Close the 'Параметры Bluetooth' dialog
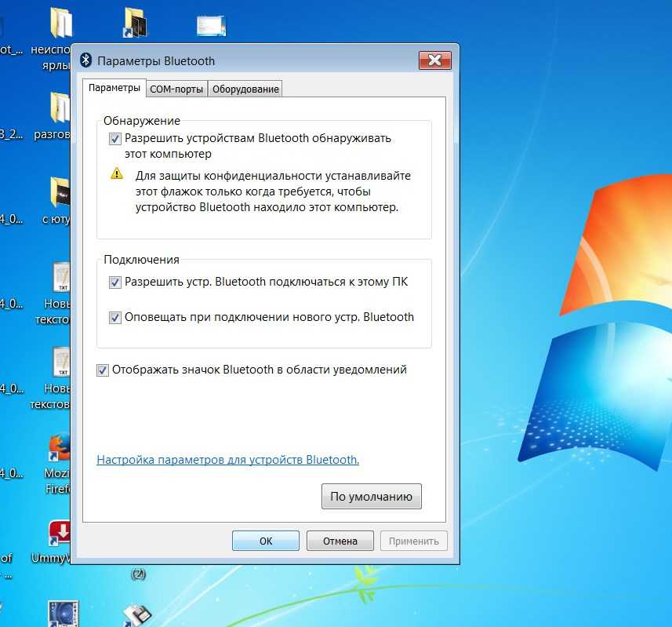This screenshot has height=627, width=672. click(435, 60)
